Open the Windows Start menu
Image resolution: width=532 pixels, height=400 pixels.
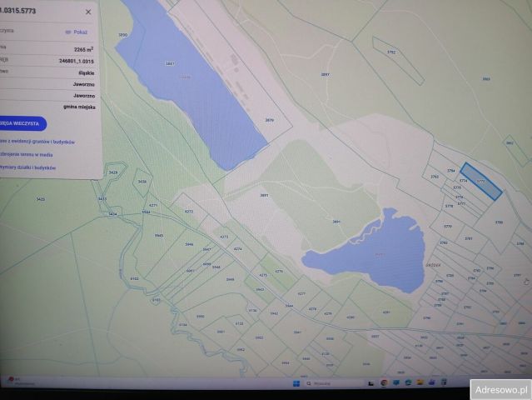pos(296,383)
